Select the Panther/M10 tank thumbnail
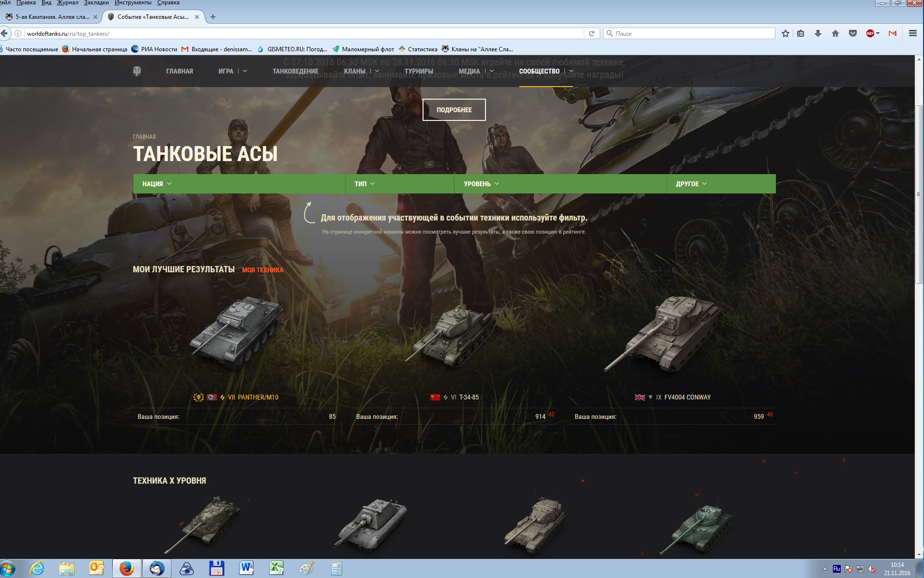Viewport: 924px width, 578px height. pos(236,334)
